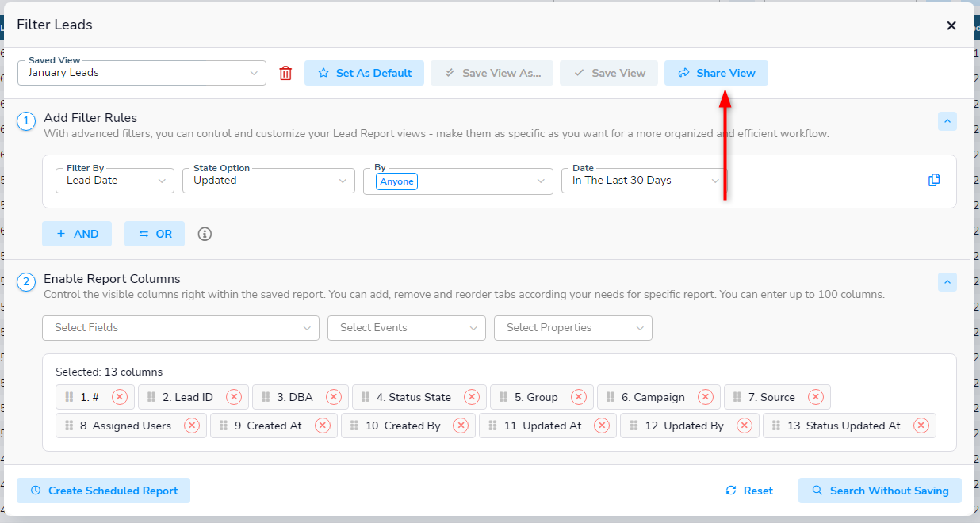Delete the Created By column chip
Screen dimensions: 980x523
click(461, 426)
